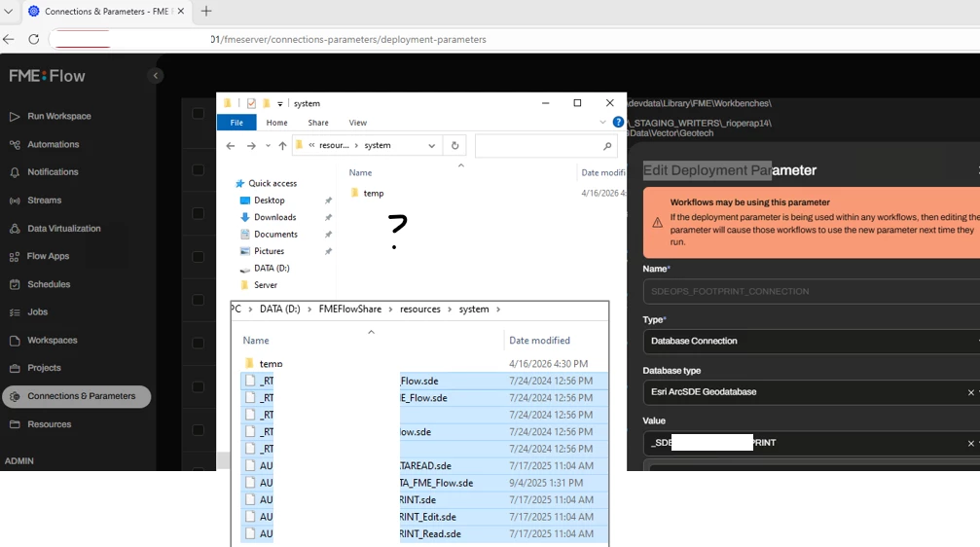This screenshot has width=980, height=547.
Task: Select file ending TAREAD.sde
Action: 424,466
